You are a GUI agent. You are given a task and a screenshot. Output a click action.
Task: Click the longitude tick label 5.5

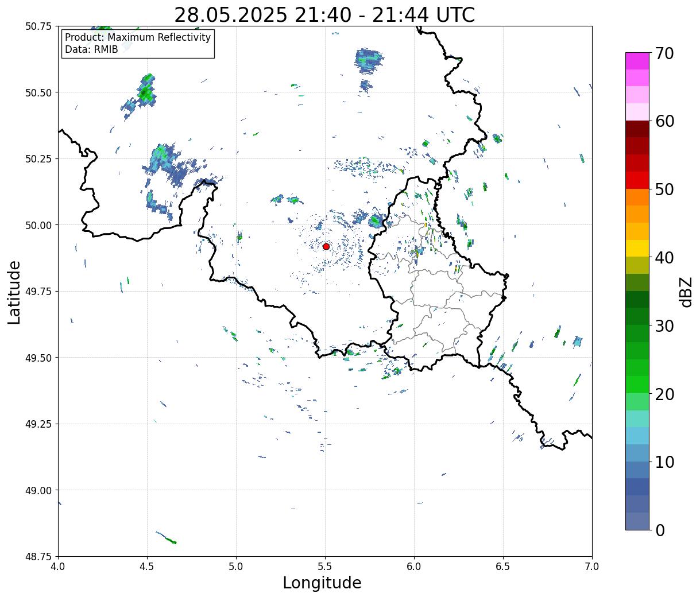[325, 566]
